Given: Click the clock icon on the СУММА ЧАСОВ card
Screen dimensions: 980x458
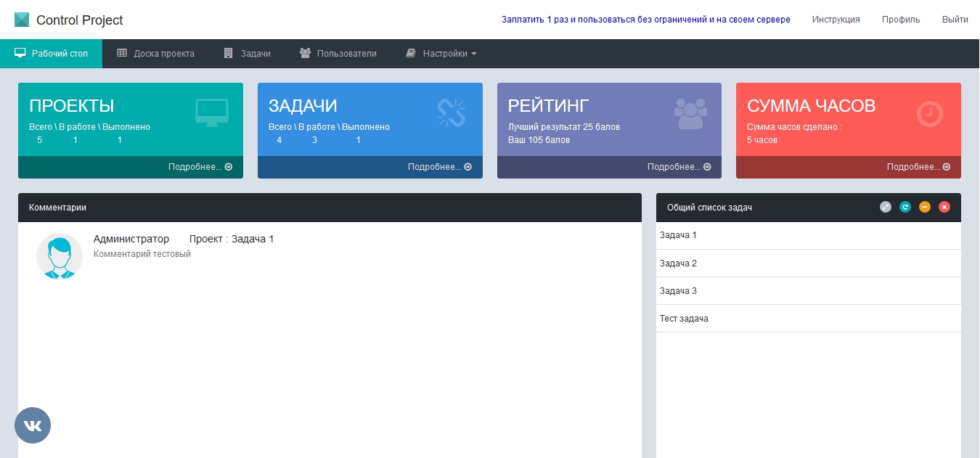Looking at the screenshot, I should (929, 113).
